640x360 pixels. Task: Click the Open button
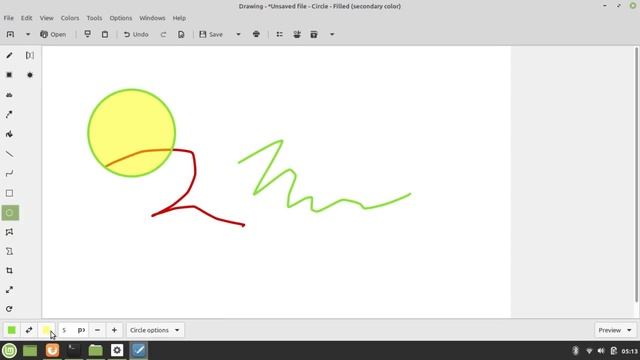[53, 34]
